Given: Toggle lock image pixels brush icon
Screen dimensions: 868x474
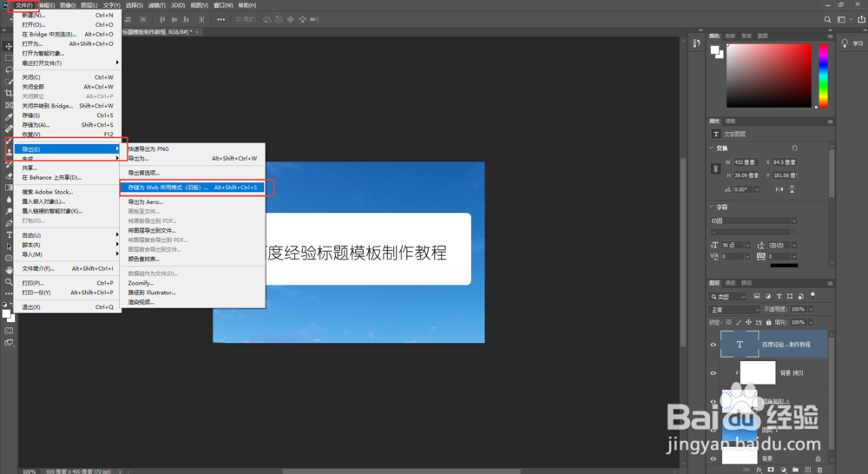Looking at the screenshot, I should tap(739, 322).
